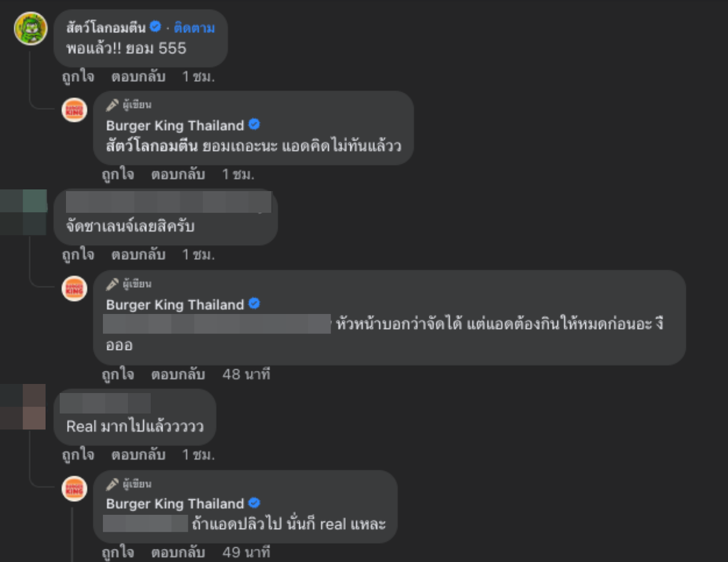The image size is (728, 562).
Task: Click the author pencil icon above the แอดคิดไม่ทันแล้ว reply
Action: click(x=113, y=105)
